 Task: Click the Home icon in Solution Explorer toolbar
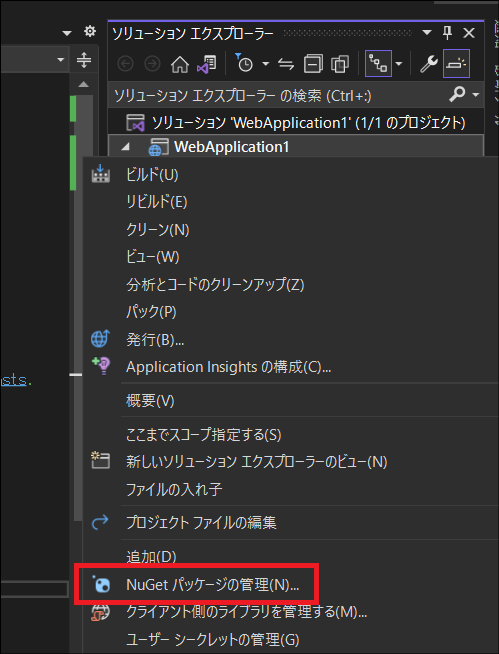tap(180, 64)
